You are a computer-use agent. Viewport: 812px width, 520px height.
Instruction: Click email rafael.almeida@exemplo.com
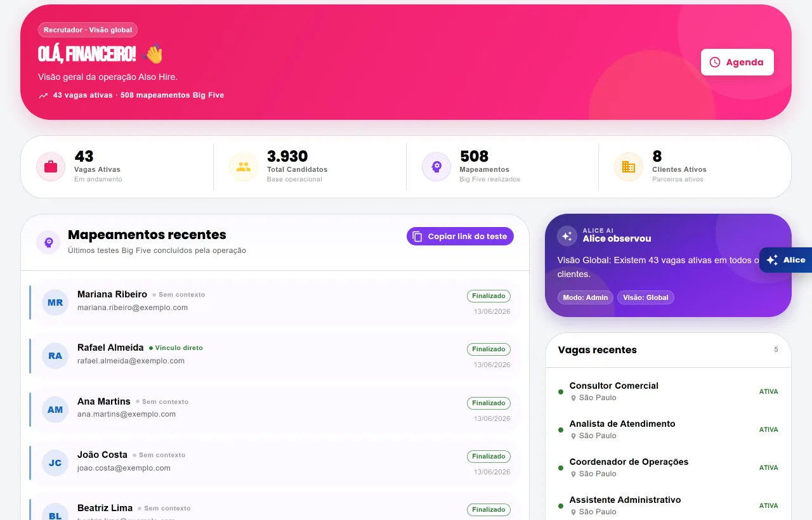click(131, 361)
